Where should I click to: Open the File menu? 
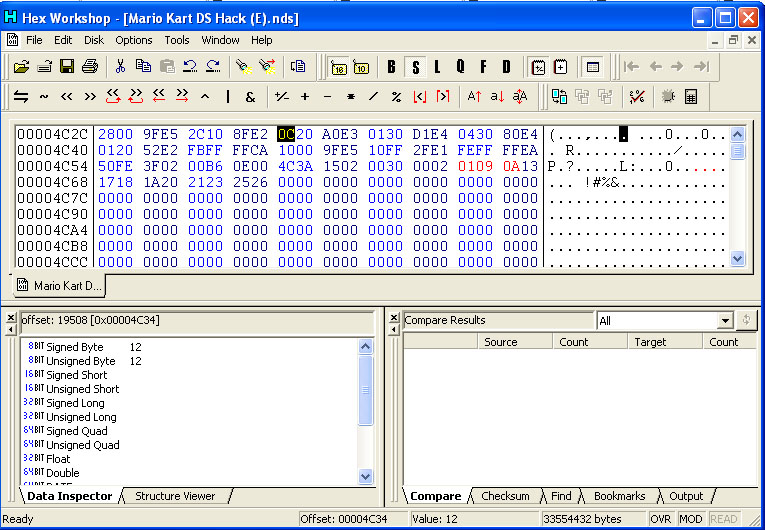pyautogui.click(x=34, y=40)
